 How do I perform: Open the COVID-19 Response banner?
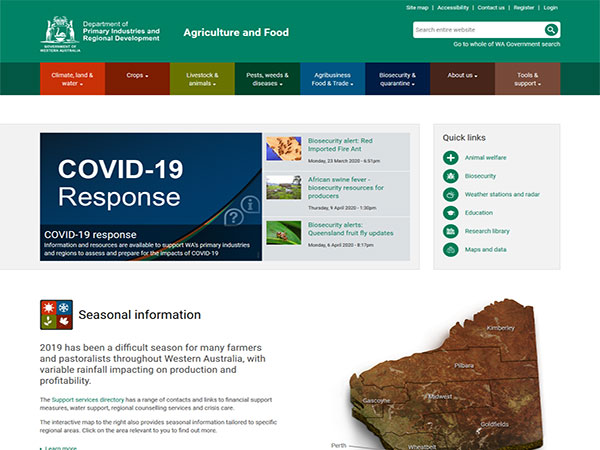(151, 197)
